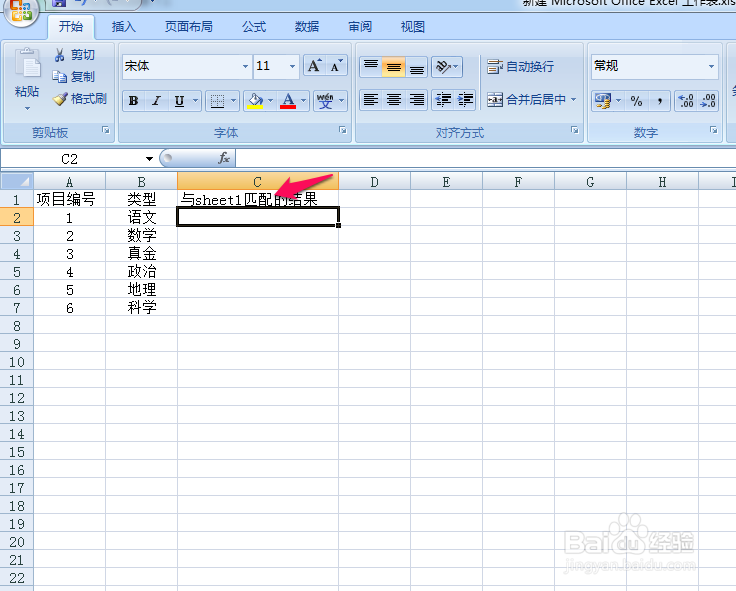Click cell containing 科学
736x591 pixels.
(141, 307)
